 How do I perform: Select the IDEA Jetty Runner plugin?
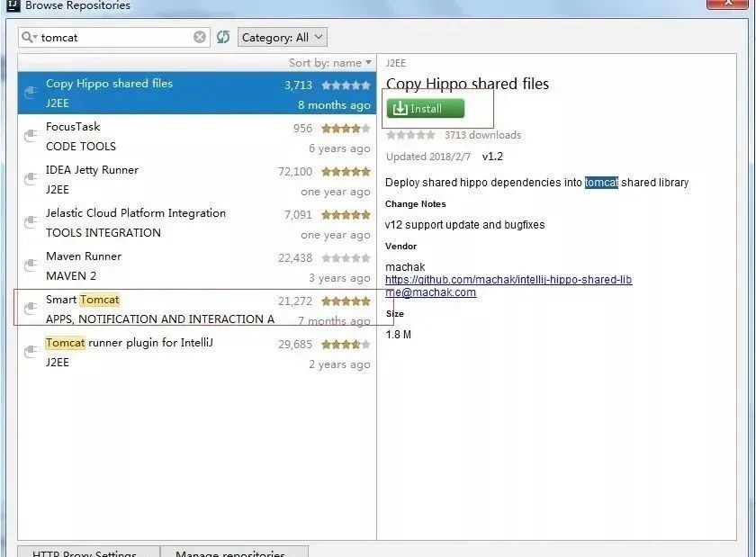197,179
